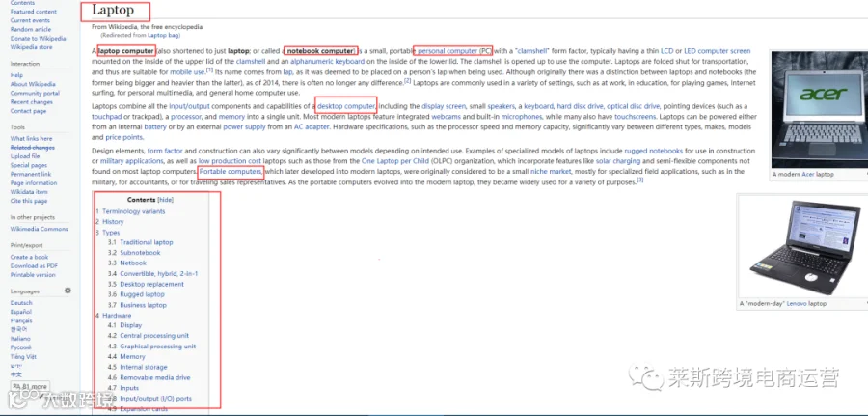Select Create a book
The height and width of the screenshot is (416, 868).
[x=29, y=257]
